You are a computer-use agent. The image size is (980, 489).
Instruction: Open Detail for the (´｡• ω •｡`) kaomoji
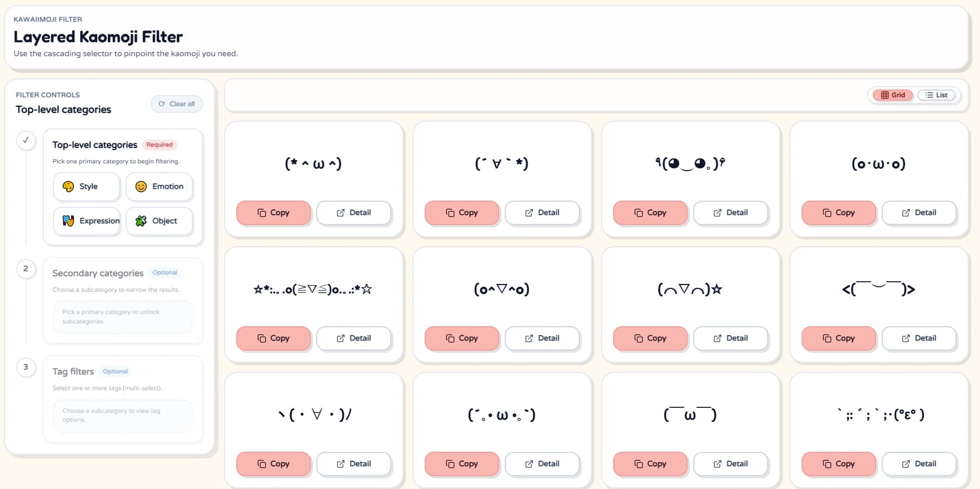542,464
